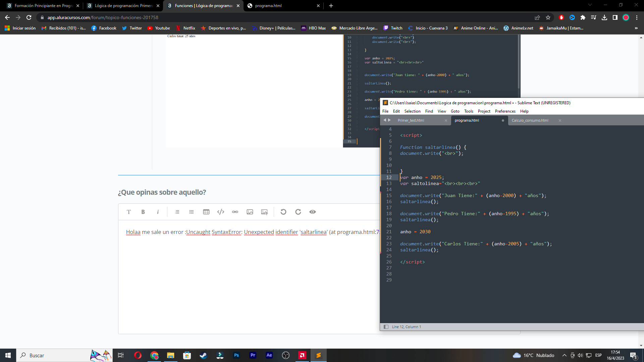Redo edit in forum editor
644x362 pixels.
pos(298,212)
